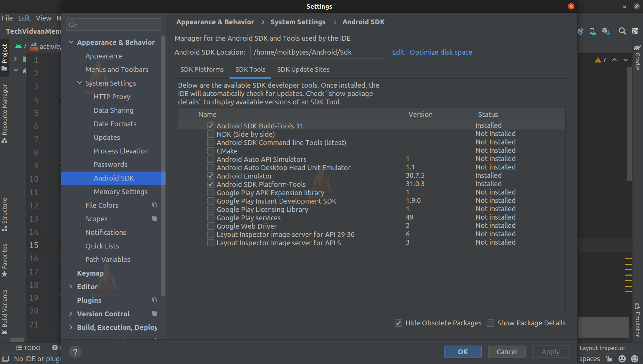Expand the Version Control settings node
The width and height of the screenshot is (643, 364).
click(x=71, y=314)
